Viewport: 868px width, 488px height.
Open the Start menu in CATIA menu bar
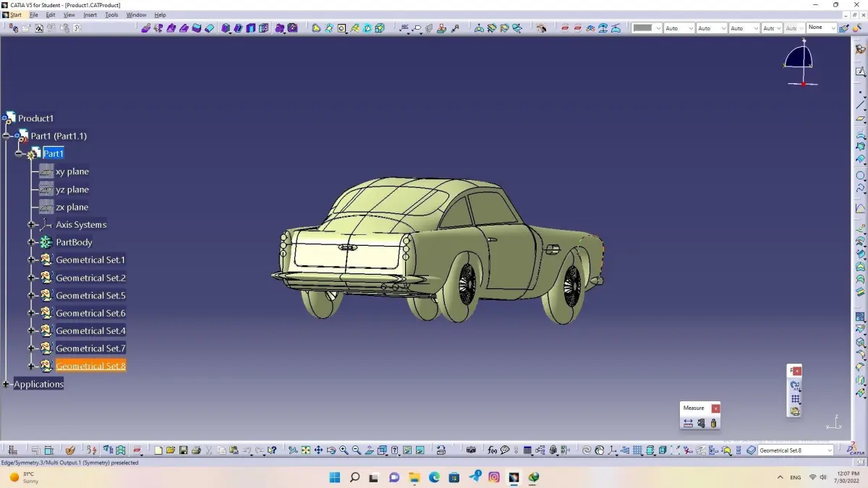click(15, 14)
